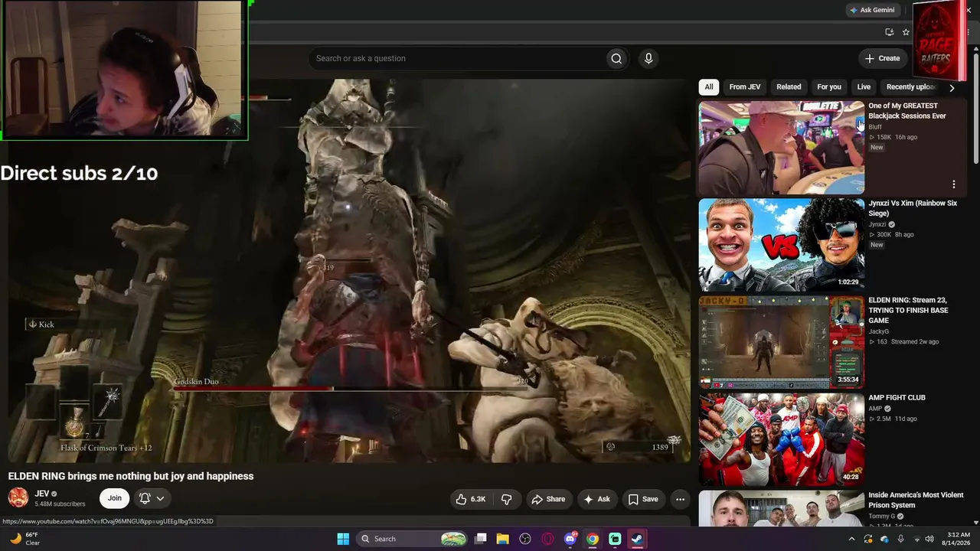Click the Windows taskbar Search box

point(413,539)
